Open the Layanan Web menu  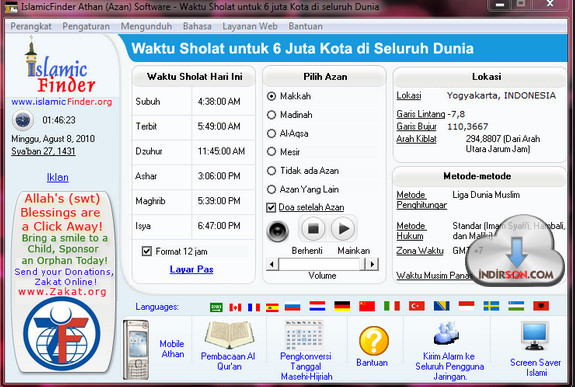pyautogui.click(x=250, y=26)
